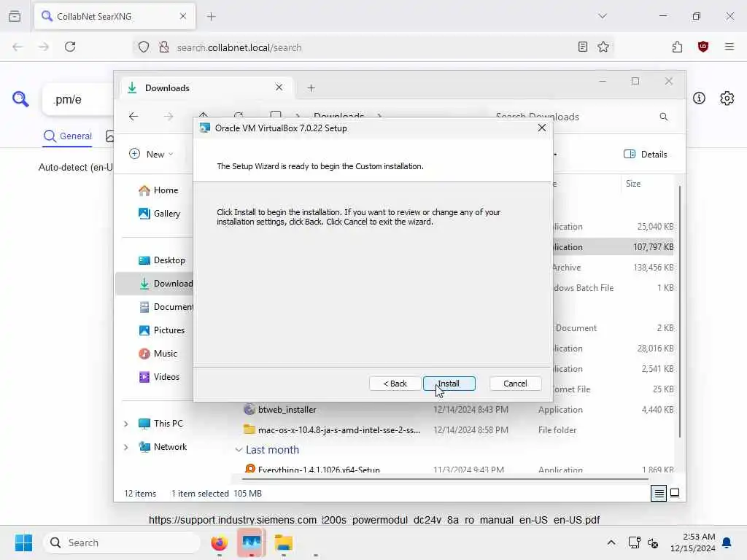This screenshot has height=560, width=747.
Task: Select This PC in sidebar
Action: [160, 424]
